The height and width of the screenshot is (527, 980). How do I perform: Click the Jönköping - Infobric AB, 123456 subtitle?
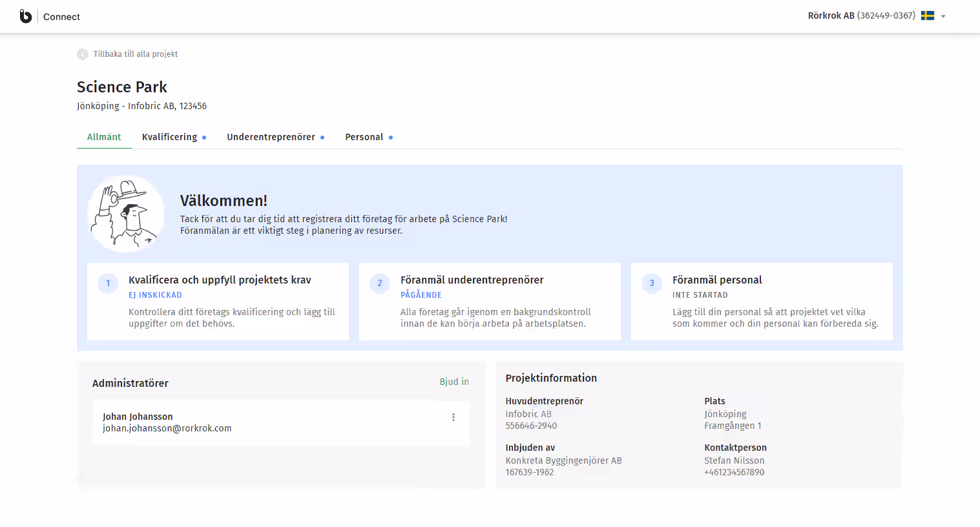141,106
